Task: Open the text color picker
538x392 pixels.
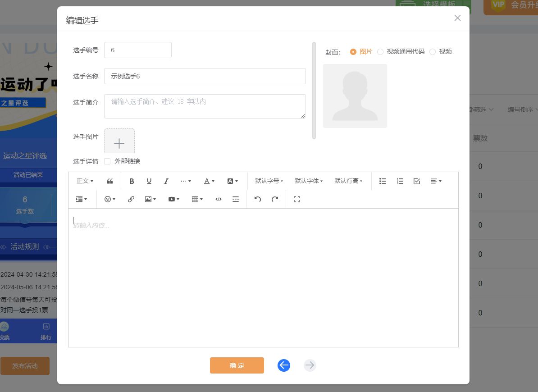Action: click(210, 181)
